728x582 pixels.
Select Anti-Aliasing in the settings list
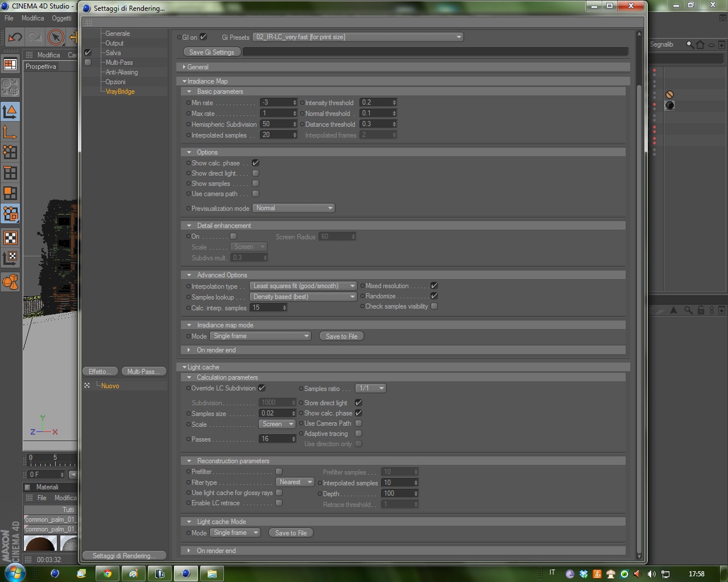coord(122,72)
